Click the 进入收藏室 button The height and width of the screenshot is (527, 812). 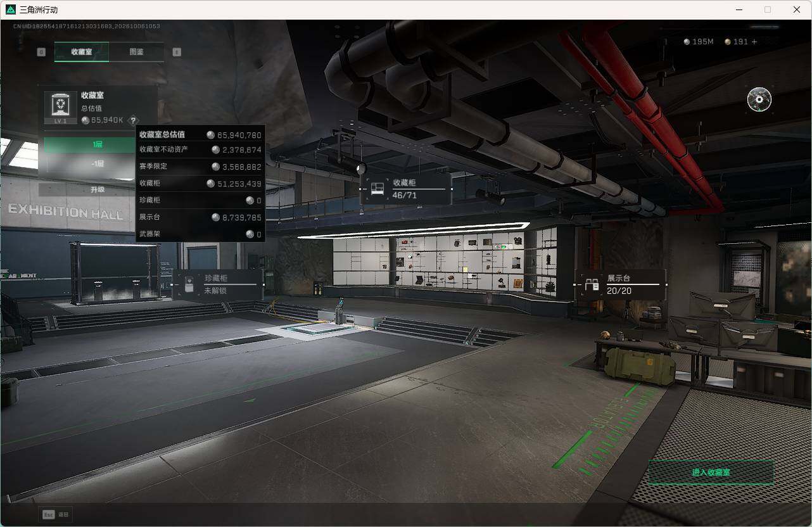pos(711,473)
